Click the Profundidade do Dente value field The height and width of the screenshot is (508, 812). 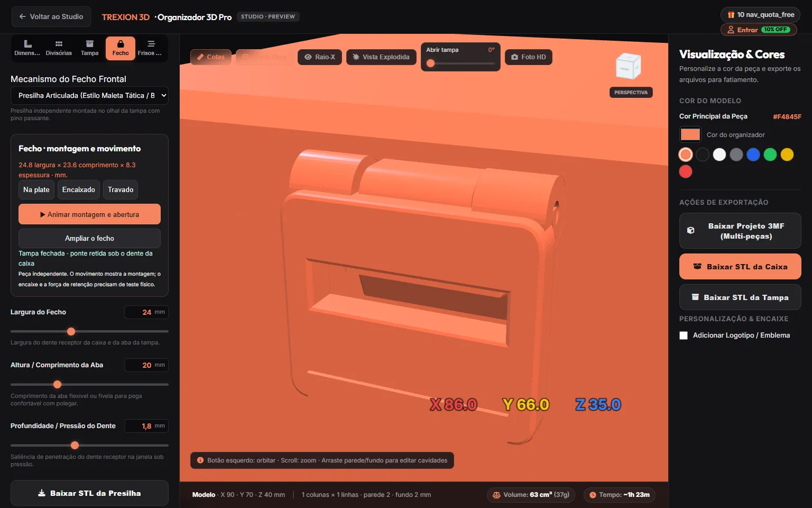(146, 426)
